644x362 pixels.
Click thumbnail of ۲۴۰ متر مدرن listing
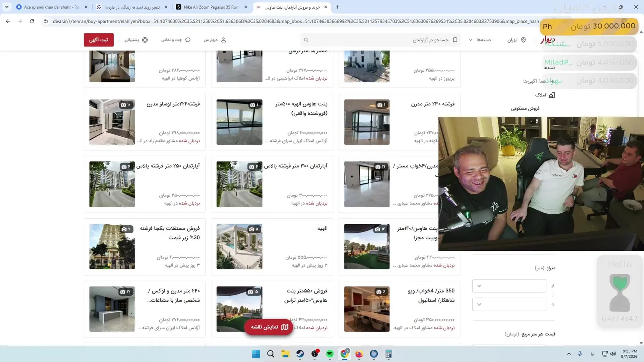pos(112,309)
